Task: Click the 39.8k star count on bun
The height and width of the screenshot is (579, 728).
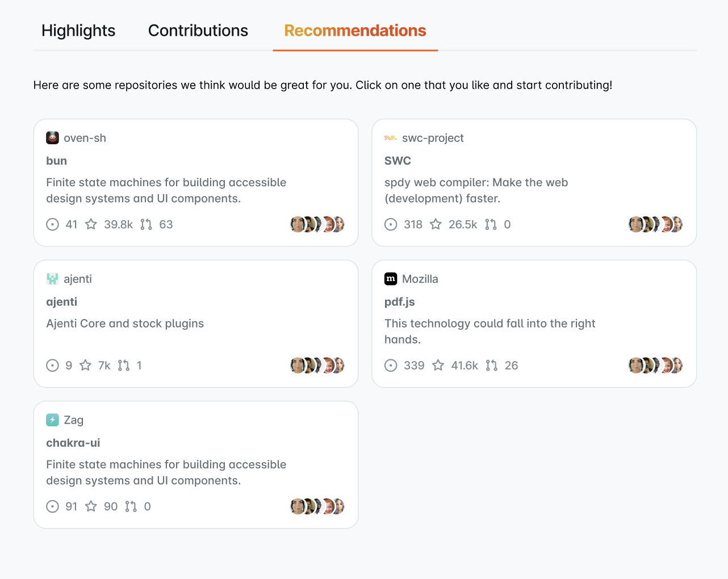Action: (x=118, y=224)
